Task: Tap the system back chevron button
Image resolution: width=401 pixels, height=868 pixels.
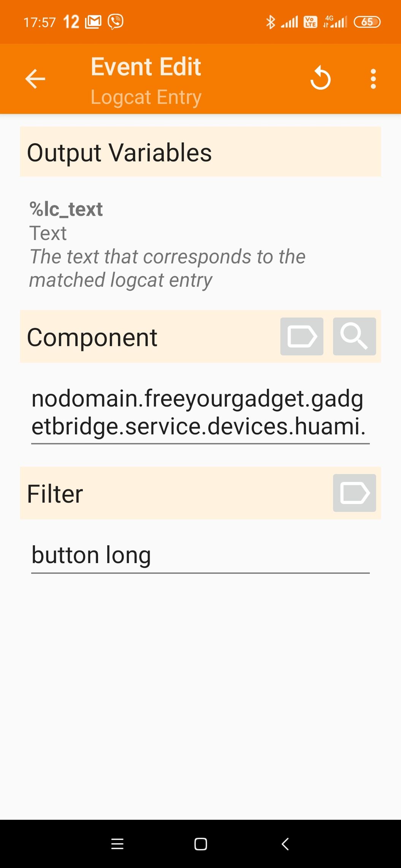Action: click(285, 844)
